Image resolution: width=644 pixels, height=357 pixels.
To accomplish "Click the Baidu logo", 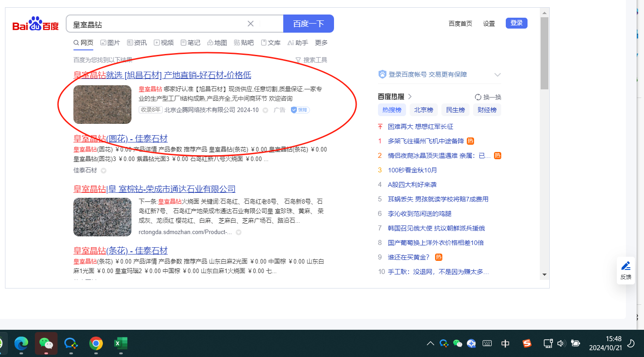I will point(35,24).
